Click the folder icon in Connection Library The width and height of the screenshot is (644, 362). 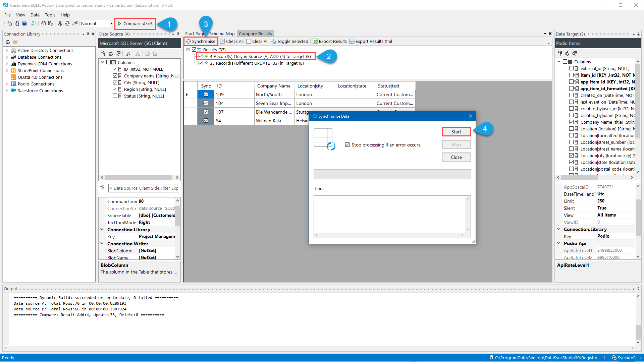coord(15,42)
